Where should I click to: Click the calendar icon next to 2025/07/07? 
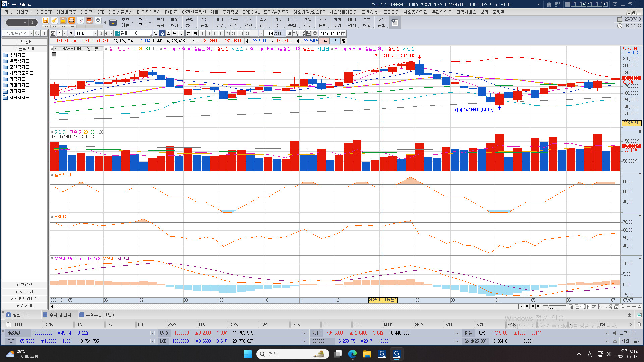pos(343,33)
